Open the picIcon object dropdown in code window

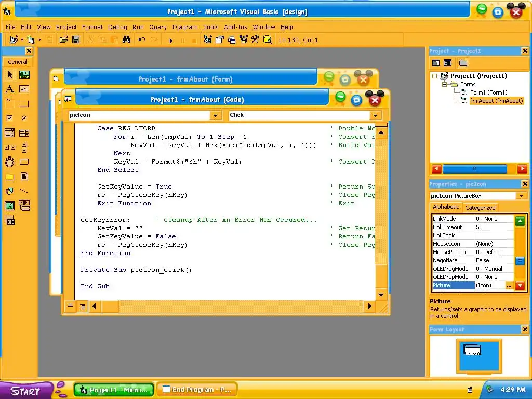(215, 115)
